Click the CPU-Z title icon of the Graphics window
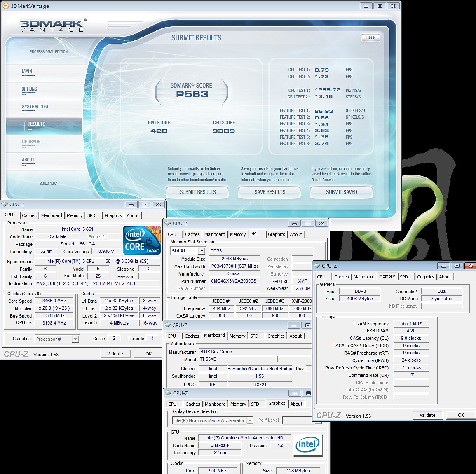 168,393
